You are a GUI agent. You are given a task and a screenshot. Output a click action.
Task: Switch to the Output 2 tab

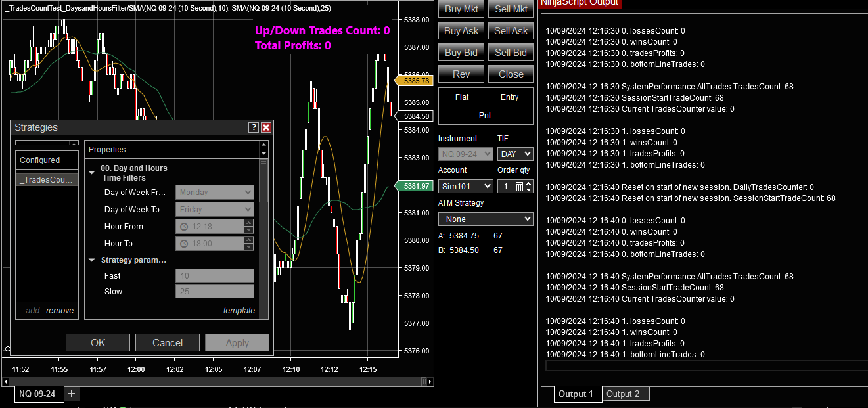pyautogui.click(x=625, y=394)
